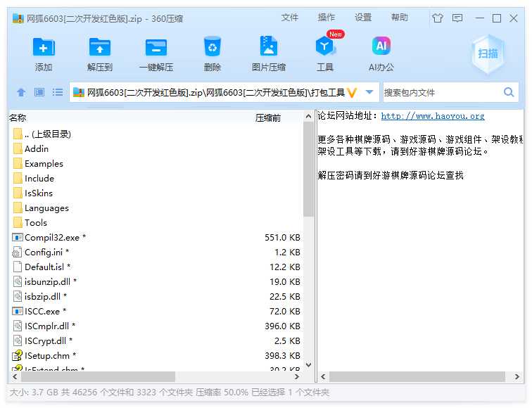Open the 工具 tools icon with New badge

pos(324,46)
